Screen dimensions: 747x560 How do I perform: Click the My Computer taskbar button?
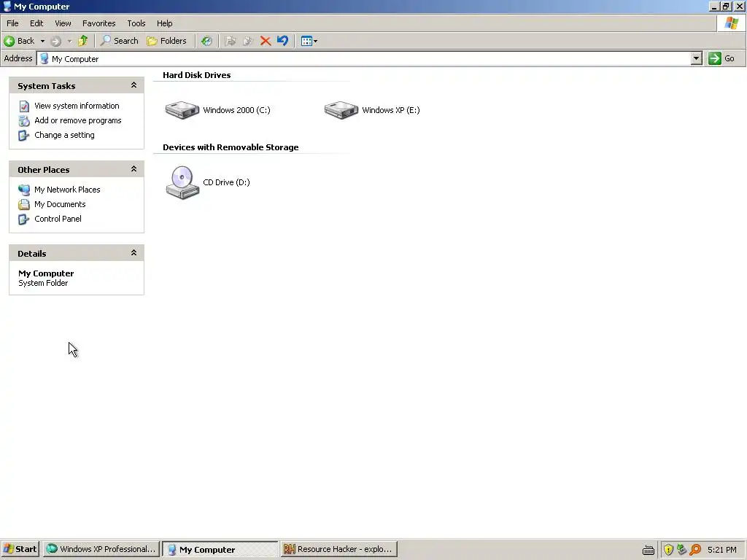click(220, 549)
